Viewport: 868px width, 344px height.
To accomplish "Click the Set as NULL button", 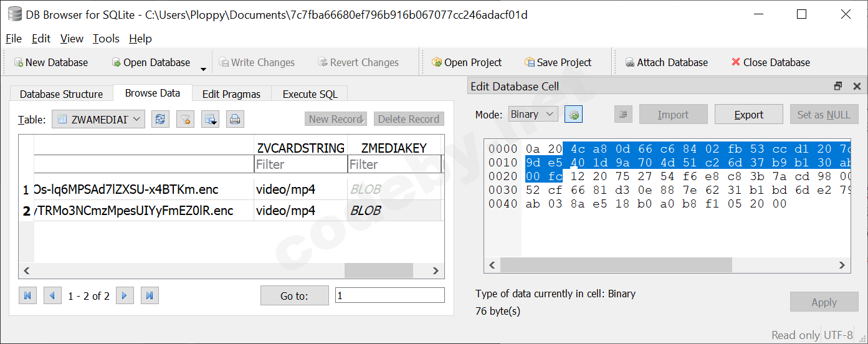I will [x=824, y=115].
